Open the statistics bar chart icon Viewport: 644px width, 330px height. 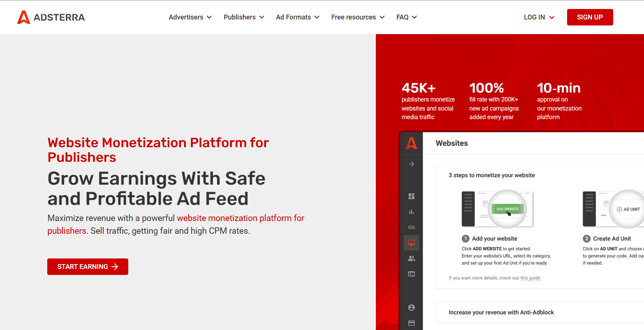click(x=411, y=212)
